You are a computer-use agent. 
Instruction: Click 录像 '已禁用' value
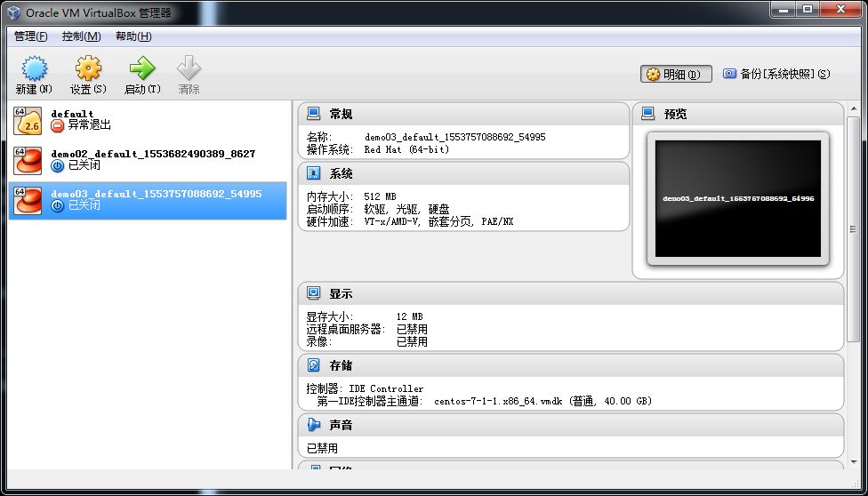coord(412,342)
